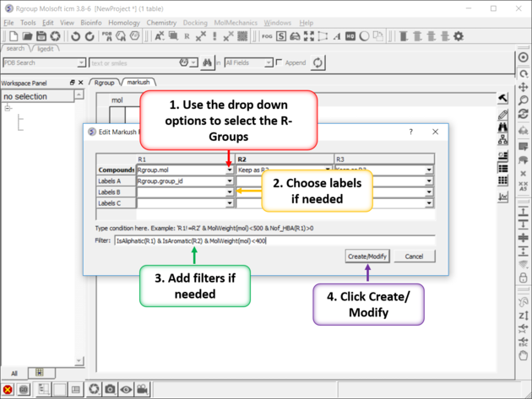Toggle the eye visibility icon in bottom bar
The height and width of the screenshot is (399, 532).
pos(126,390)
